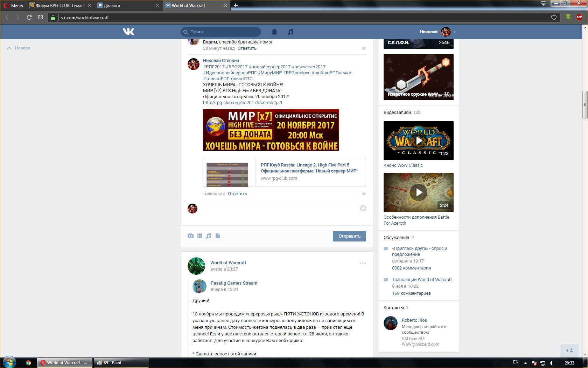Viewport: 588px width, 368px height.
Task: Click the browser back arrow
Action: tap(7, 18)
